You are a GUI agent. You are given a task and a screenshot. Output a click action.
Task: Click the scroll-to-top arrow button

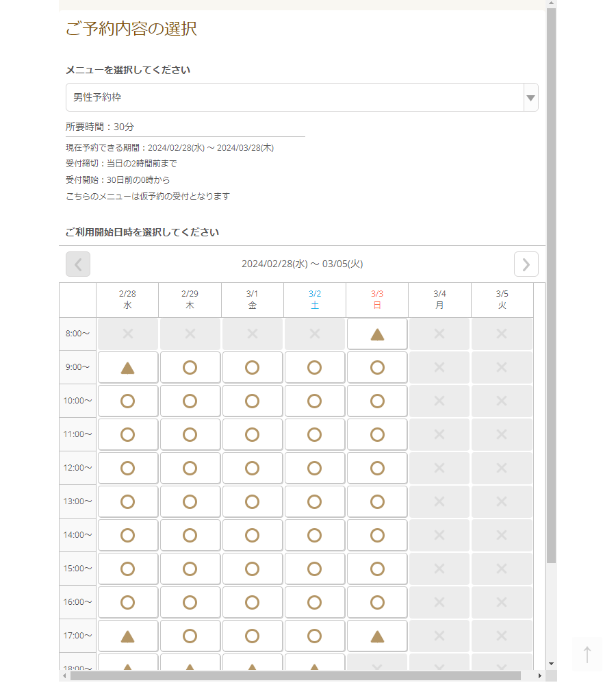pos(587,654)
